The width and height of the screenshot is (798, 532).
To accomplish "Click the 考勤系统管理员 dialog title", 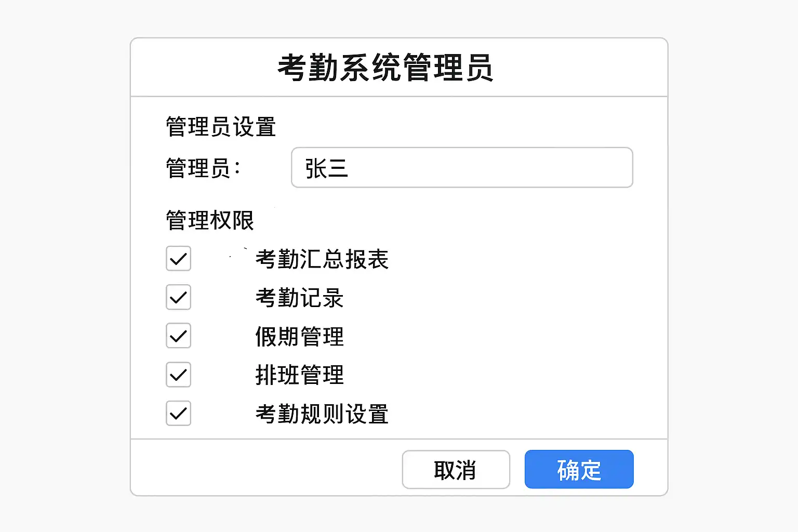I will point(385,68).
